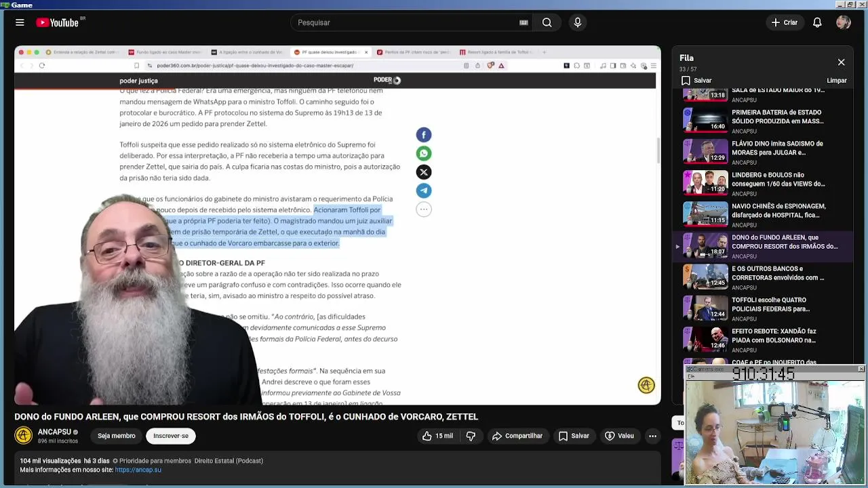The width and height of the screenshot is (868, 488).
Task: Select the 'A ligação entre o cunhado' browser tab
Action: click(x=248, y=52)
